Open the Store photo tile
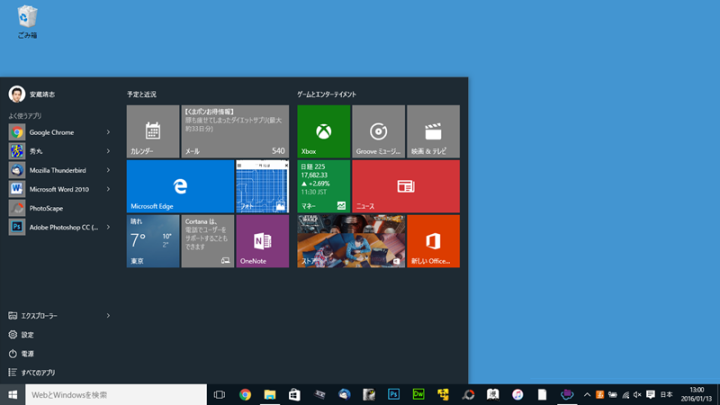 click(351, 241)
